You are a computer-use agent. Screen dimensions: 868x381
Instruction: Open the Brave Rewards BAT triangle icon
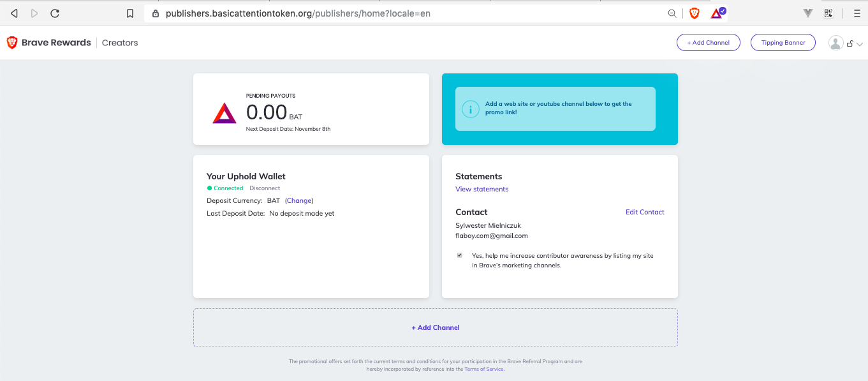tap(717, 13)
